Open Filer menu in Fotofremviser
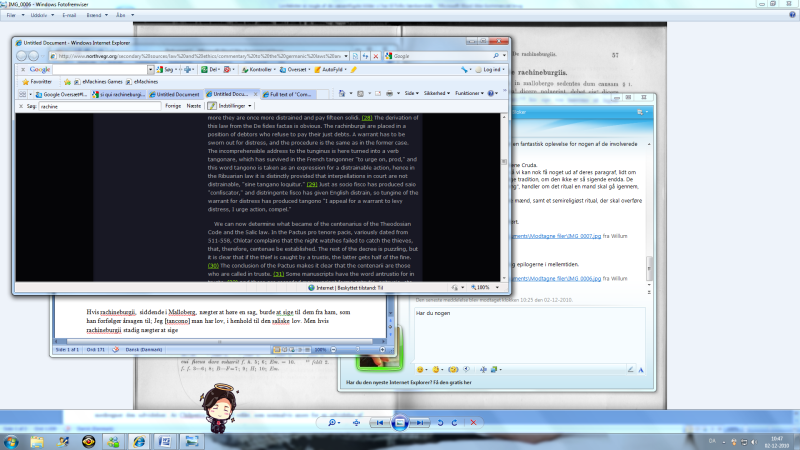The width and height of the screenshot is (800, 450). [x=15, y=15]
